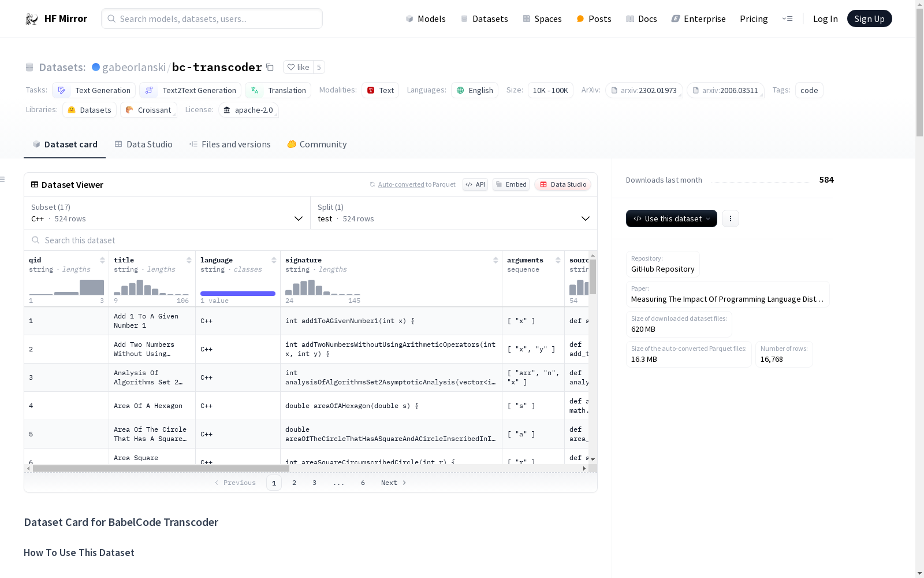
Task: Open the Use this dataset dropdown
Action: (671, 218)
